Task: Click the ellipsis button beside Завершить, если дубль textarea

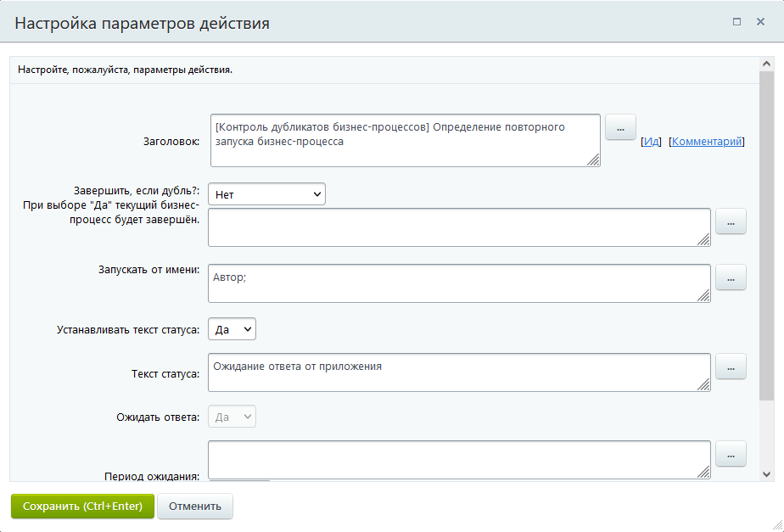Action: pyautogui.click(x=731, y=221)
